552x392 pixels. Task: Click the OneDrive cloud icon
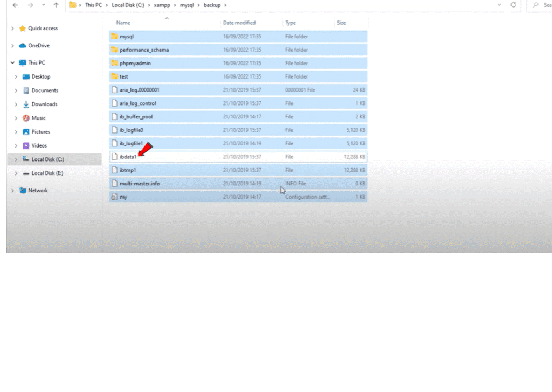click(x=23, y=45)
